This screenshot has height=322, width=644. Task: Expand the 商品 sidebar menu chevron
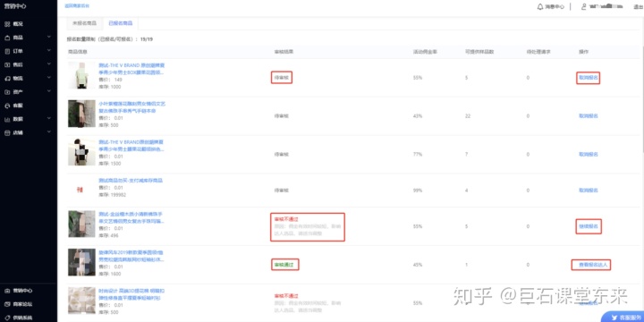(x=49, y=37)
